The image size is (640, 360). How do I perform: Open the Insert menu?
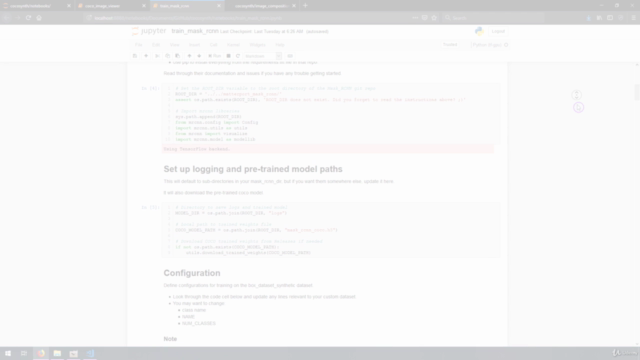(x=194, y=45)
